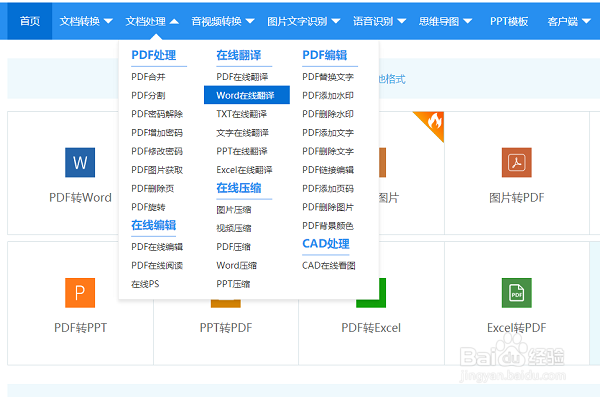
Task: Click the 图片转PDF red icon
Action: (x=517, y=162)
